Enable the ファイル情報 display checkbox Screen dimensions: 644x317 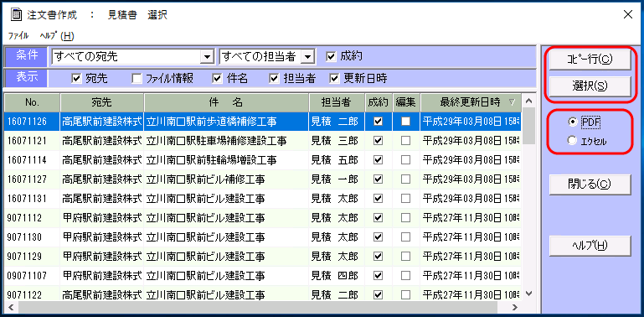(137, 78)
